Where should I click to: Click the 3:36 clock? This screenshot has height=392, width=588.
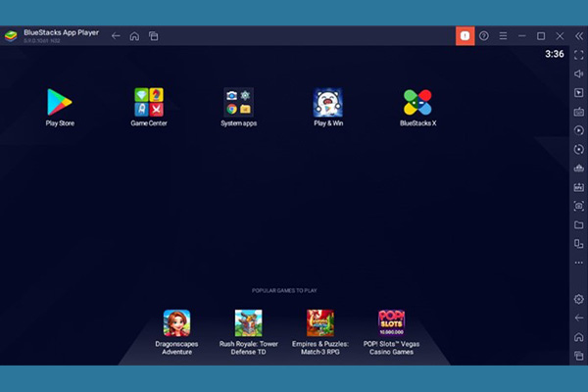(555, 54)
